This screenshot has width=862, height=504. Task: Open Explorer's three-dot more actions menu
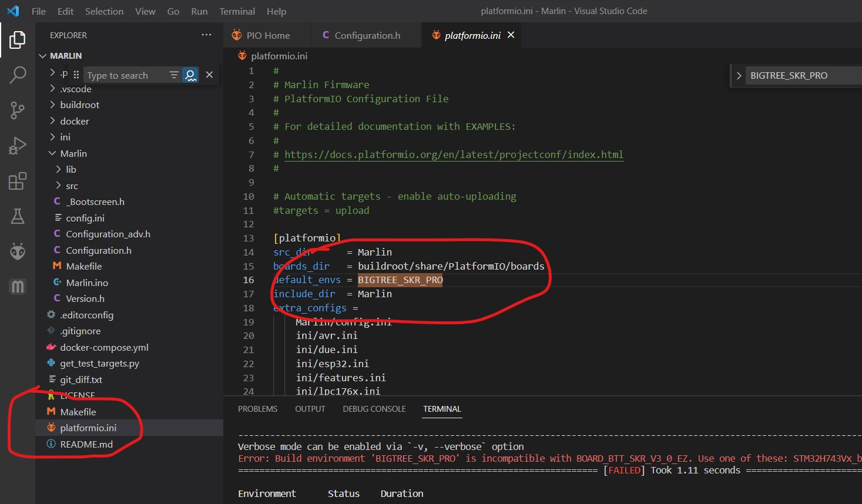click(x=206, y=35)
